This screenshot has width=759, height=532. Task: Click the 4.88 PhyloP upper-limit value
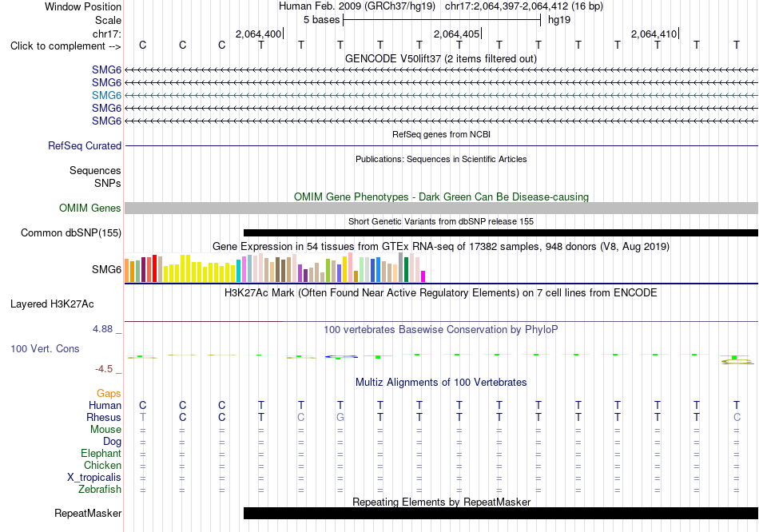(102, 329)
